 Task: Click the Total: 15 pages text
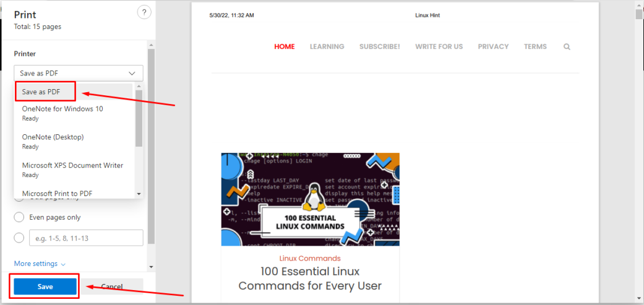[x=38, y=27]
